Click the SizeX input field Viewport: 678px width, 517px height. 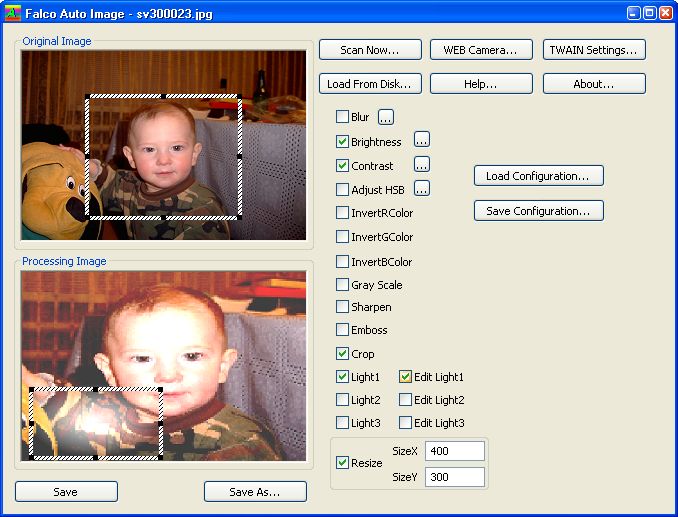[x=455, y=451]
